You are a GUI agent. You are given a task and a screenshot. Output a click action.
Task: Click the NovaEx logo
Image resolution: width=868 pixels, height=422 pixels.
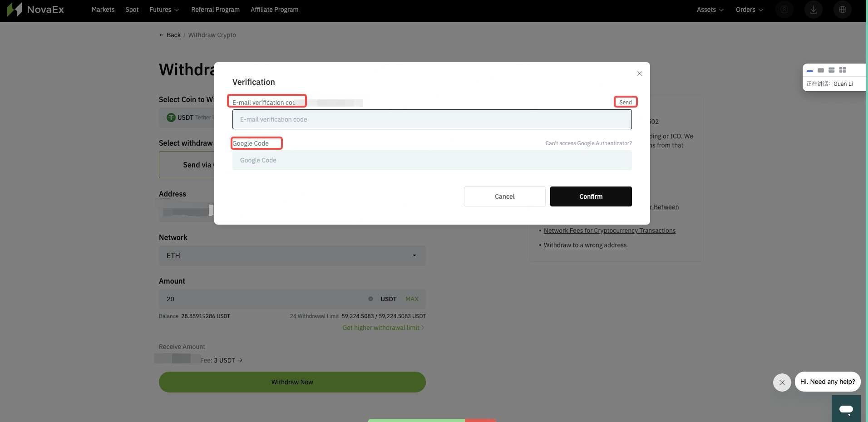pos(36,9)
